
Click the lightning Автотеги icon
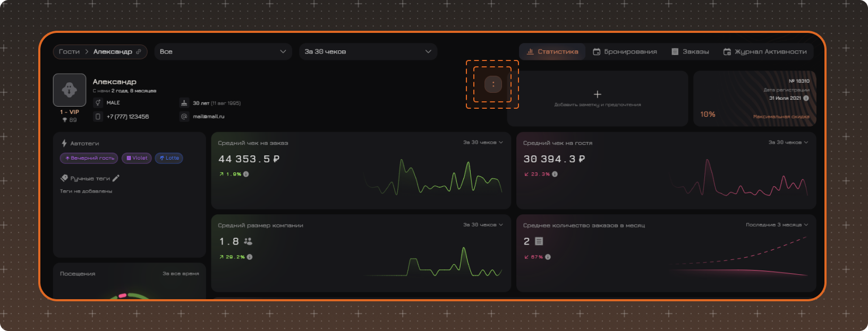pyautogui.click(x=64, y=144)
